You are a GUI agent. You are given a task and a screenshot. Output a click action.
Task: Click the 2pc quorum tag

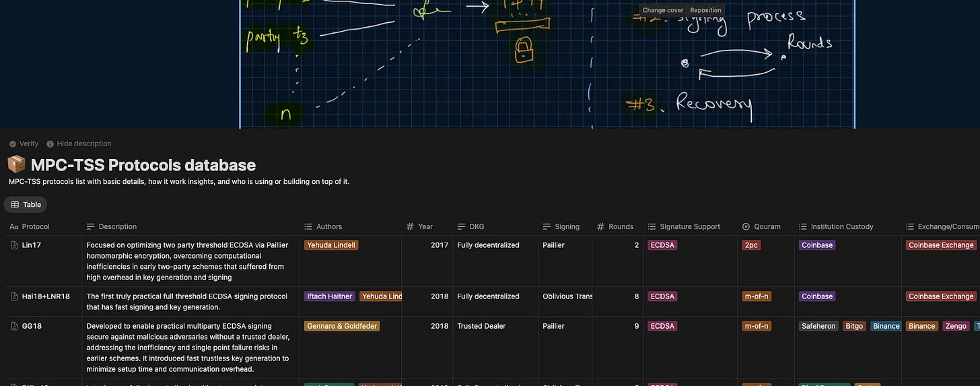pyautogui.click(x=752, y=245)
